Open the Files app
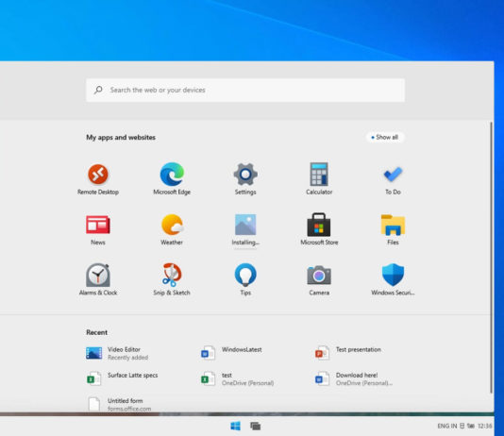 pos(393,229)
